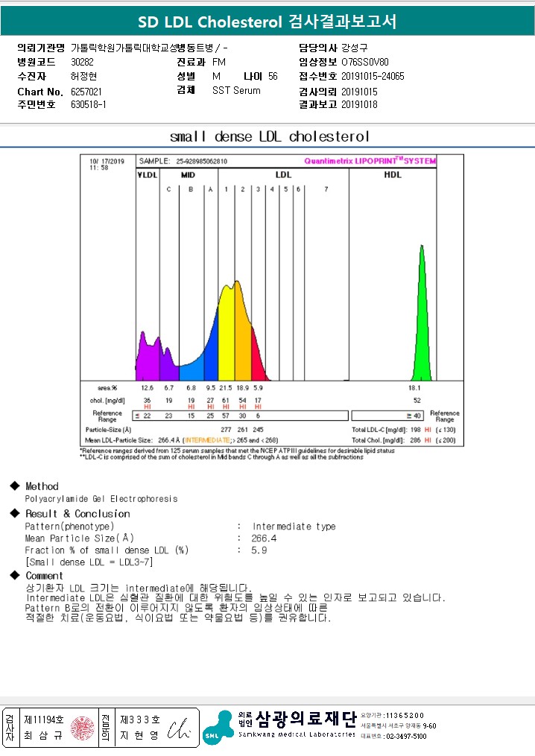
Task: Click the purple VLDL peak
Action: 148,357
